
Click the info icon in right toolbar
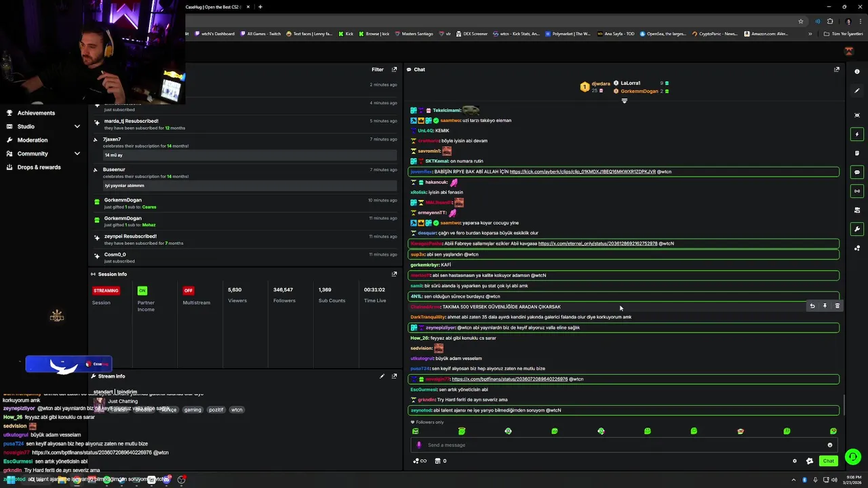tap(857, 71)
